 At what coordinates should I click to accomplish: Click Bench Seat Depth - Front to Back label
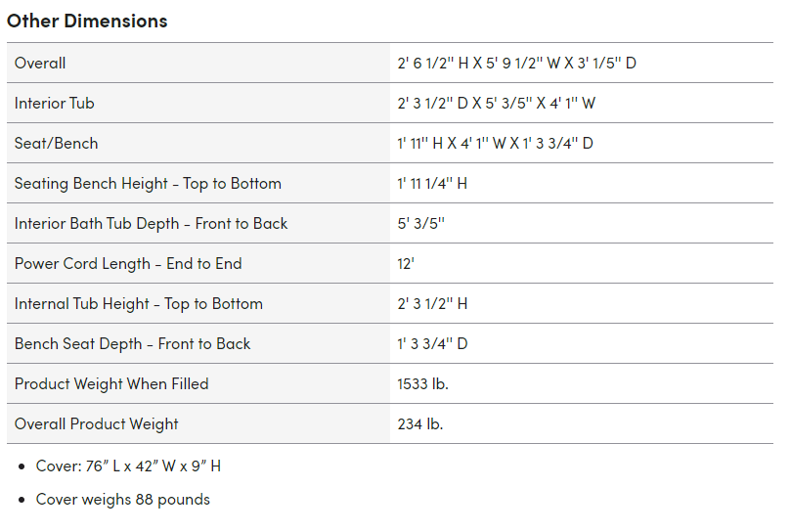click(x=133, y=344)
